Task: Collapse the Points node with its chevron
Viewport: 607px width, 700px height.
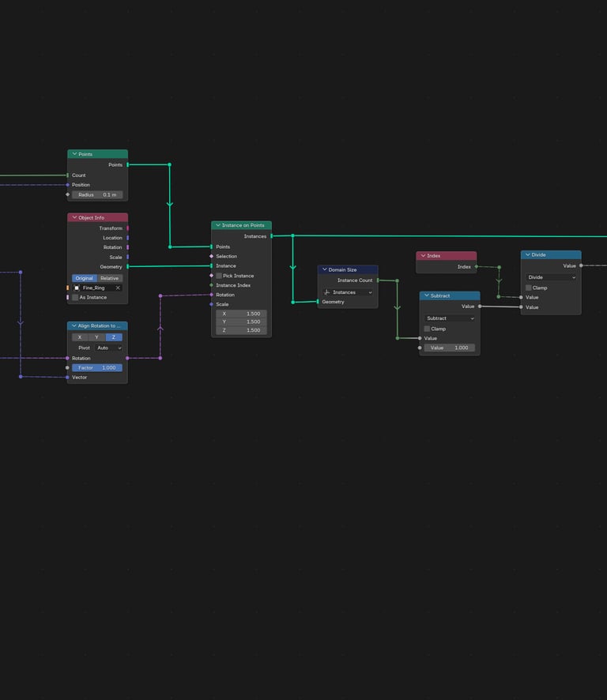Action: click(x=74, y=154)
